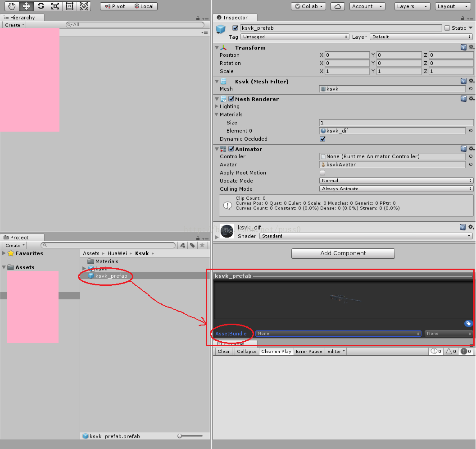Select the Hand tool
476x449 pixels.
click(x=12, y=6)
